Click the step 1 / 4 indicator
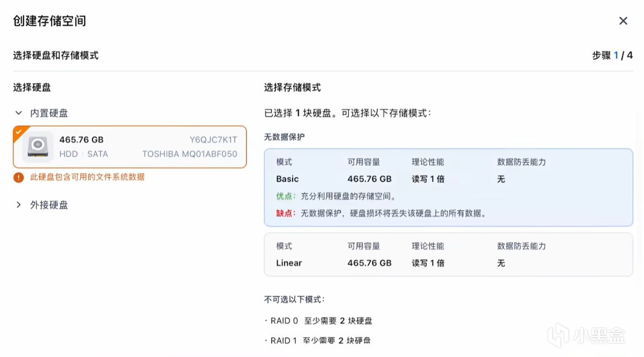 pyautogui.click(x=612, y=55)
